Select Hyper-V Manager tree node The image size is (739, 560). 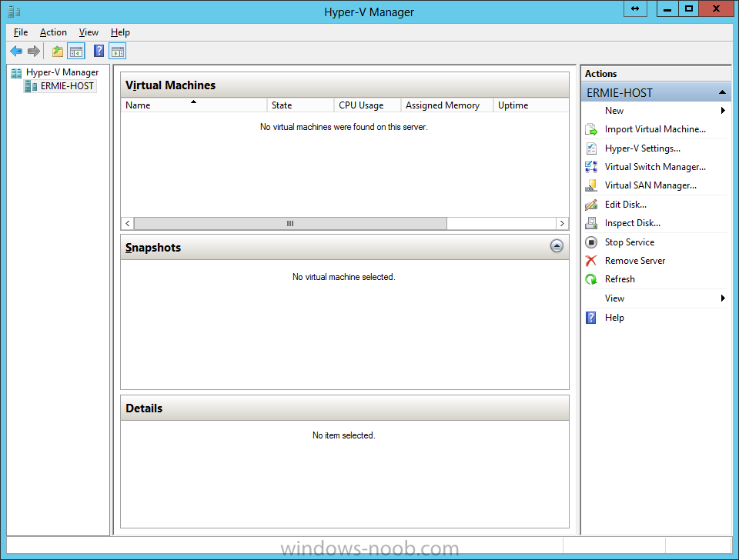[x=62, y=72]
